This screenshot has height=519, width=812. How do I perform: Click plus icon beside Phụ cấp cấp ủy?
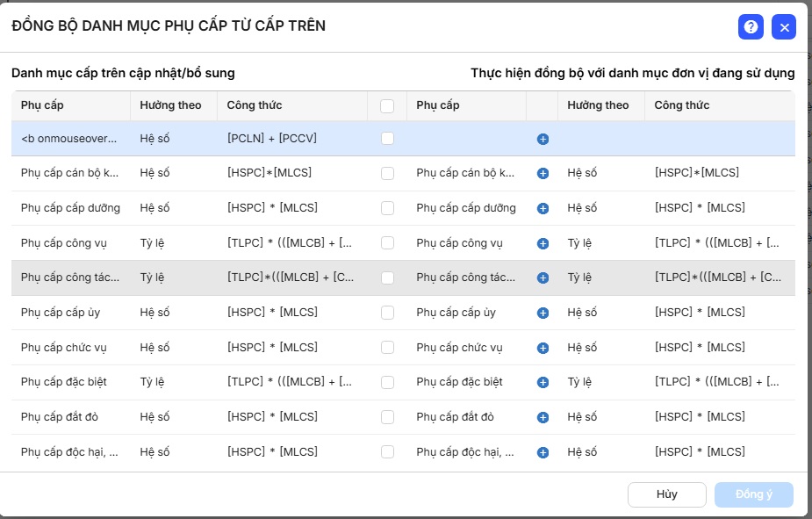click(x=543, y=313)
